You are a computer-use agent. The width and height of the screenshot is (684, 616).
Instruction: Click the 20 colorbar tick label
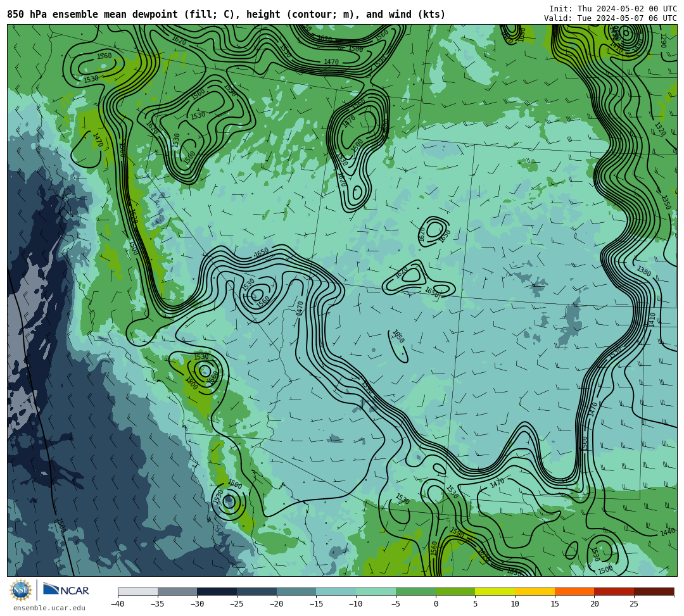(594, 604)
